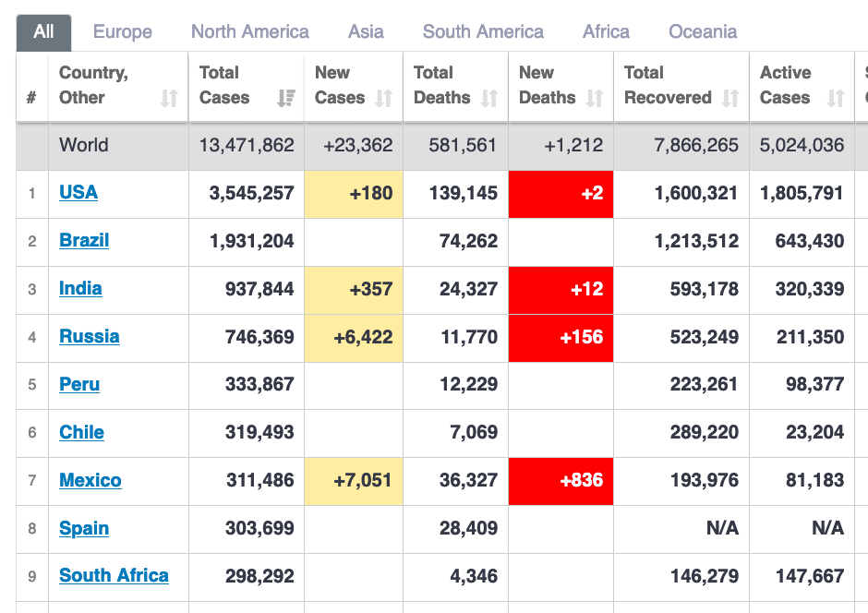Viewport: 868px width, 613px height.
Task: Click Mexico's red new deaths cell
Action: (x=561, y=481)
